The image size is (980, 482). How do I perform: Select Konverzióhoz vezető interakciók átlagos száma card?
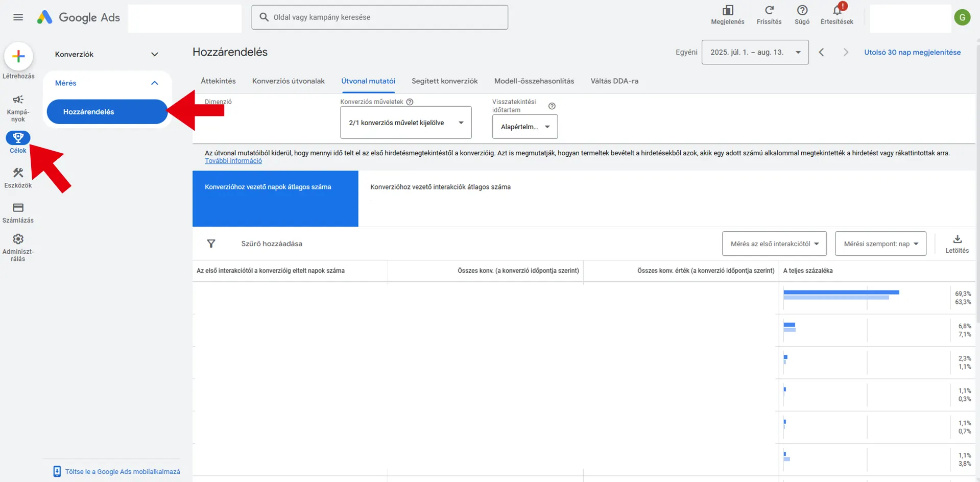coord(440,187)
